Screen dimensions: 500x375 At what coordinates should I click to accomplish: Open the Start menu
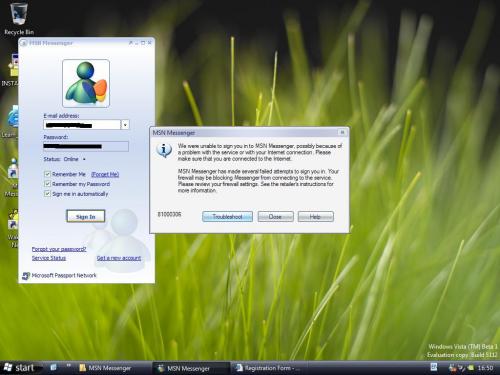(19, 368)
